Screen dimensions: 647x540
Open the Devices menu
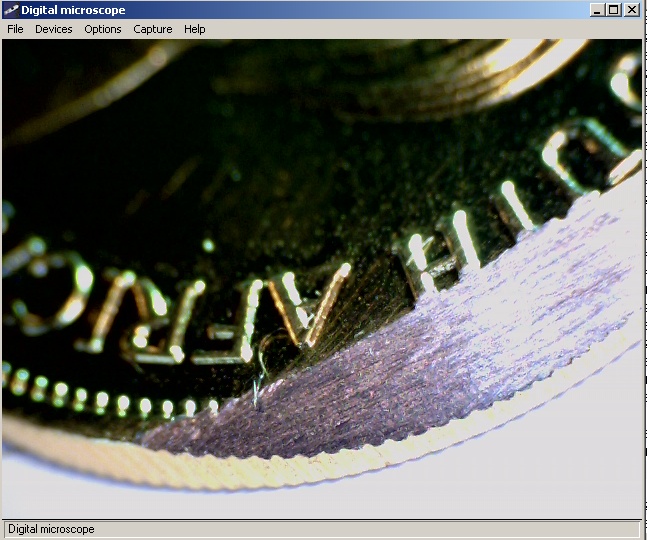tap(54, 29)
